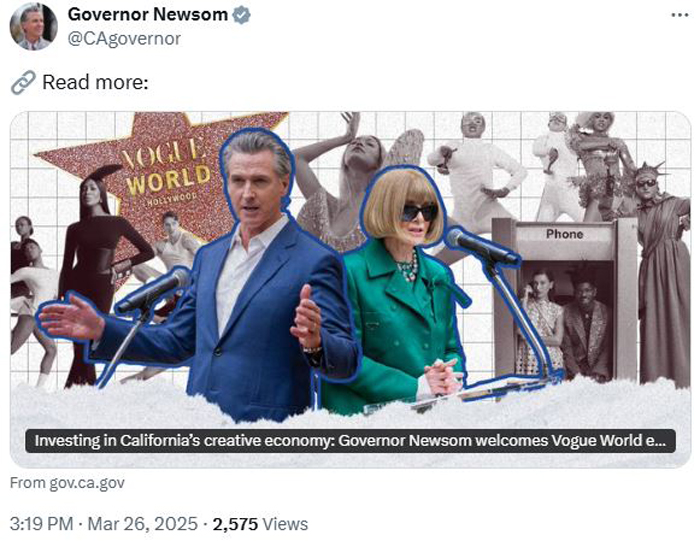
Task: Click the chain link emoji before Read more
Action: [23, 82]
